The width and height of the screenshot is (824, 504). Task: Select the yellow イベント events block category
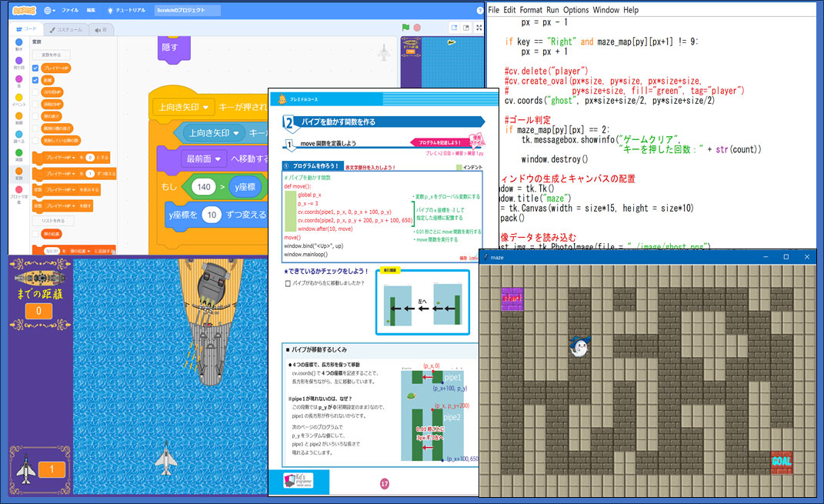(x=19, y=100)
